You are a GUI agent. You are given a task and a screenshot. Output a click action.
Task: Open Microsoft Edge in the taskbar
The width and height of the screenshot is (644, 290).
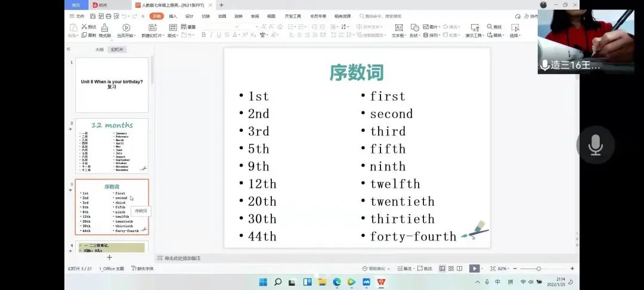(337, 282)
